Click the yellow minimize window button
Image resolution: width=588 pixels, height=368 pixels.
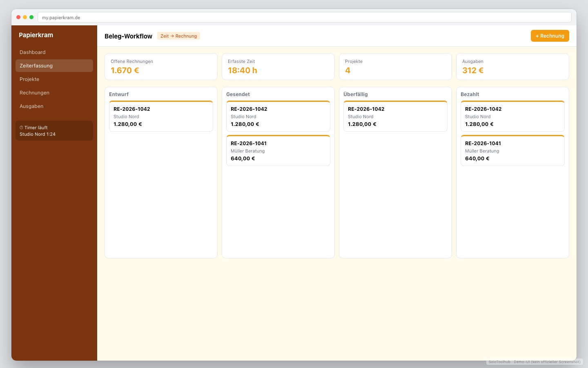point(25,17)
